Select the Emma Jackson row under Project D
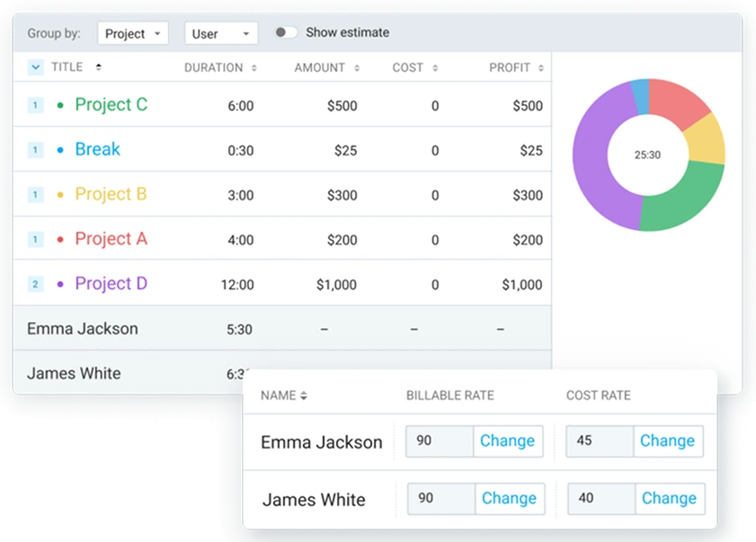The height and width of the screenshot is (542, 756). click(x=282, y=328)
